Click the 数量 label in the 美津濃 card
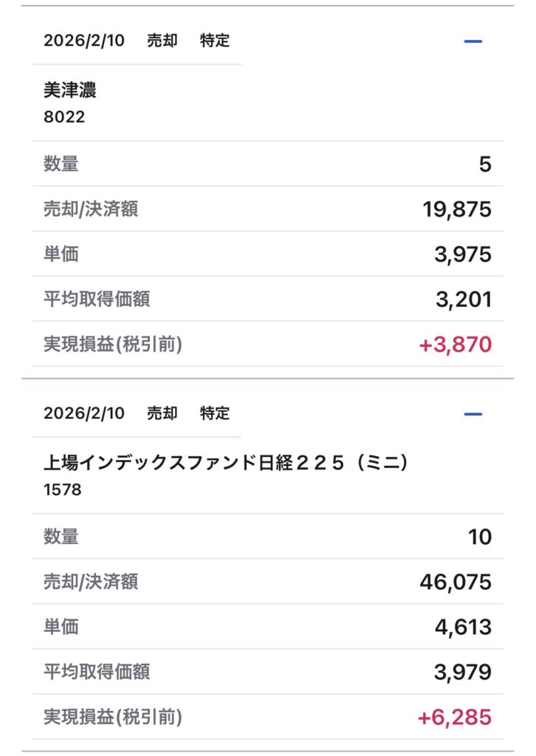Viewport: 536px width, 756px height. 61,164
